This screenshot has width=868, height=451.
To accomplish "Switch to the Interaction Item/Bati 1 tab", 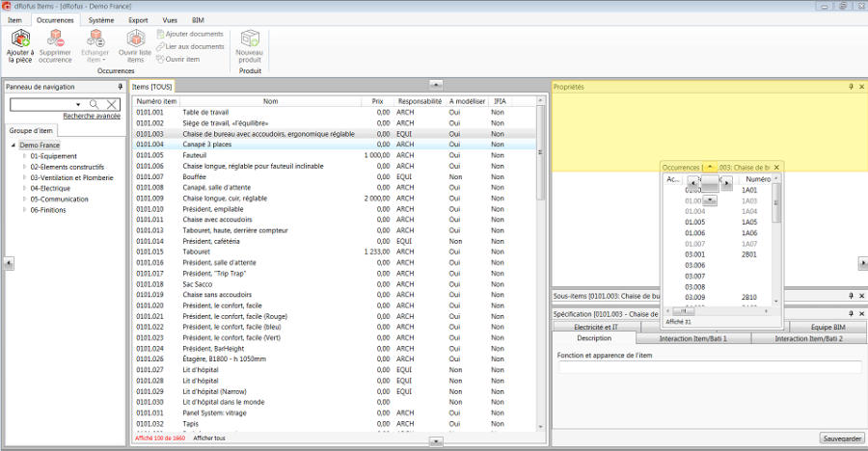I will tap(692, 338).
